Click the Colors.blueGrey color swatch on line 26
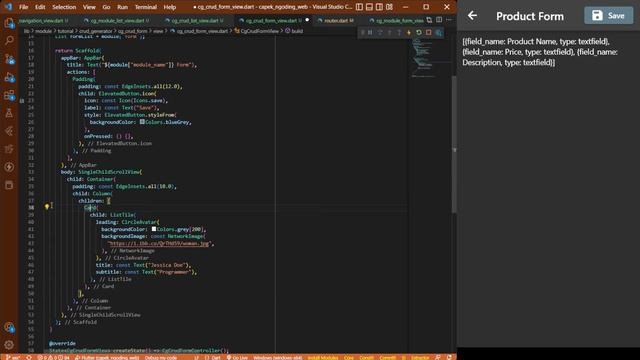The width and height of the screenshot is (640, 360). pos(142,122)
